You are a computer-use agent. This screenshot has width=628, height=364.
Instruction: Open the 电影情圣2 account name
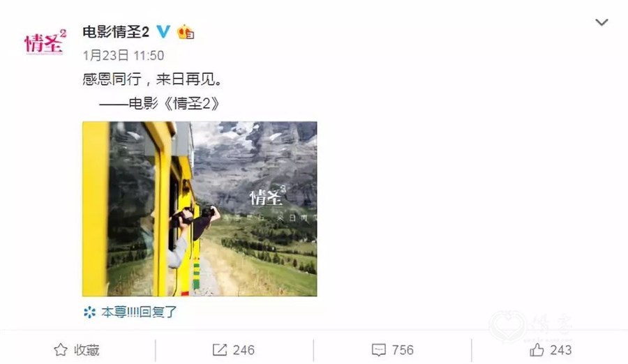pyautogui.click(x=116, y=31)
